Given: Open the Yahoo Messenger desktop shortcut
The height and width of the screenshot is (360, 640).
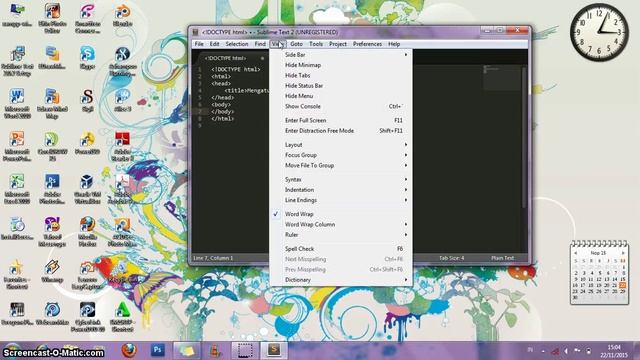Looking at the screenshot, I should [52, 231].
